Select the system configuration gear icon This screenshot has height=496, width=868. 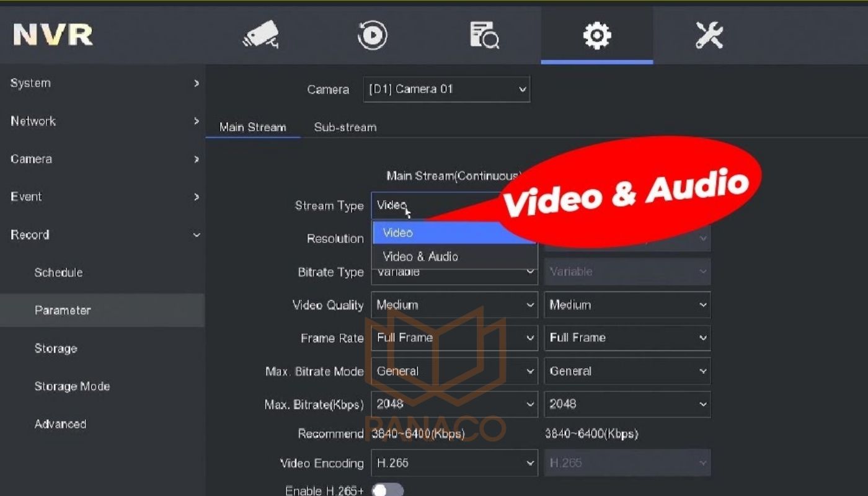(596, 35)
